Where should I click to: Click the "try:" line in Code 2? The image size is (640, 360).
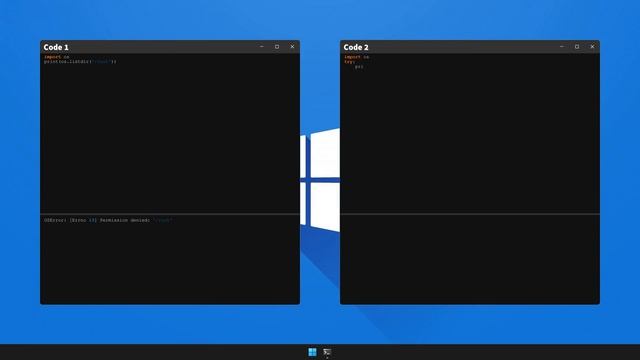pyautogui.click(x=349, y=62)
